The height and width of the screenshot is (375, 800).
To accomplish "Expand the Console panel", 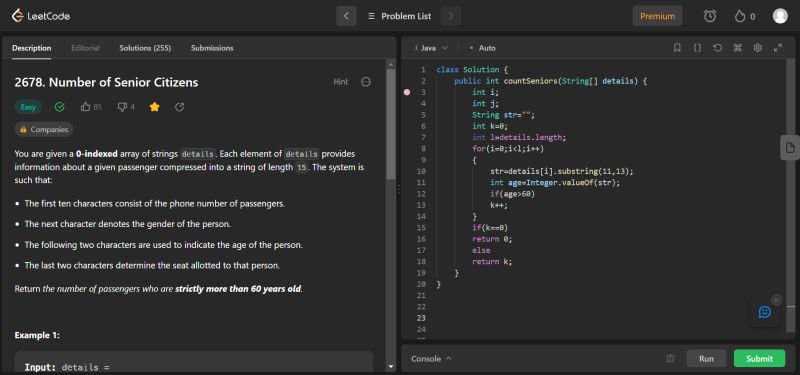I will click(431, 359).
